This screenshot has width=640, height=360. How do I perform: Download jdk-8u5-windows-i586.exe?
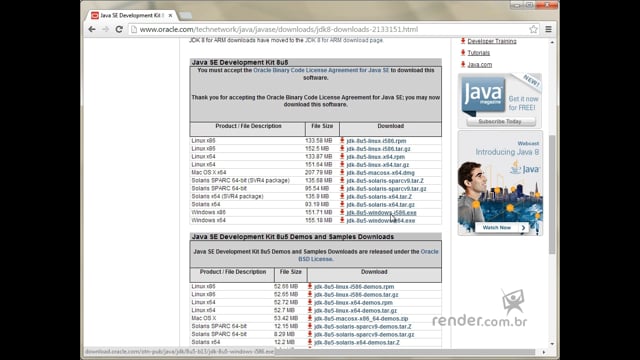(x=381, y=213)
